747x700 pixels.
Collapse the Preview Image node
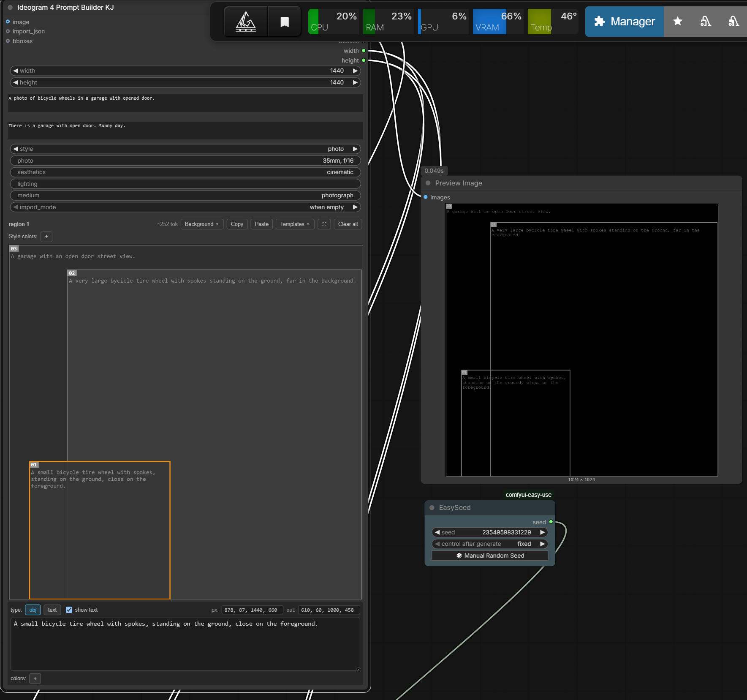coord(428,183)
